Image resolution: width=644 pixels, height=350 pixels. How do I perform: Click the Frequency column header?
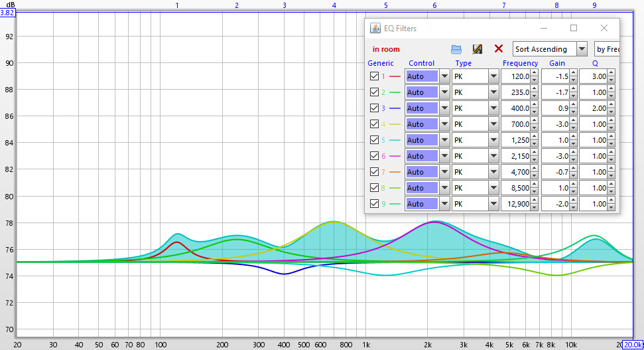(520, 63)
